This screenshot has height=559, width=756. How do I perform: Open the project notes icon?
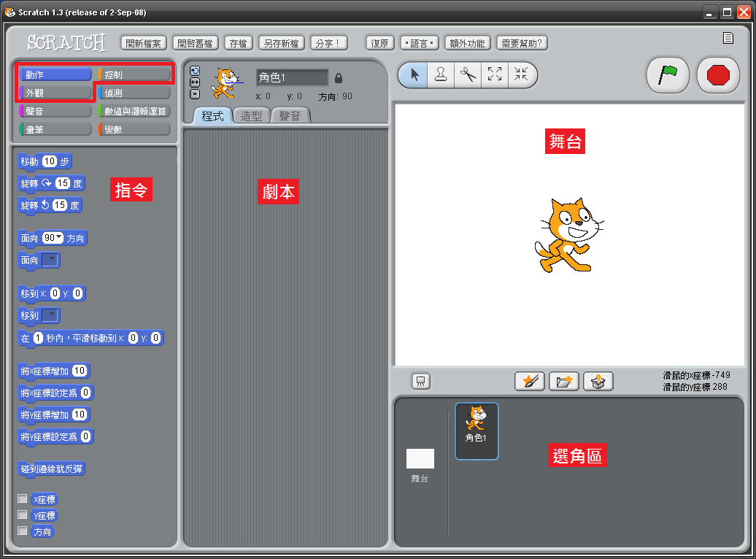728,38
